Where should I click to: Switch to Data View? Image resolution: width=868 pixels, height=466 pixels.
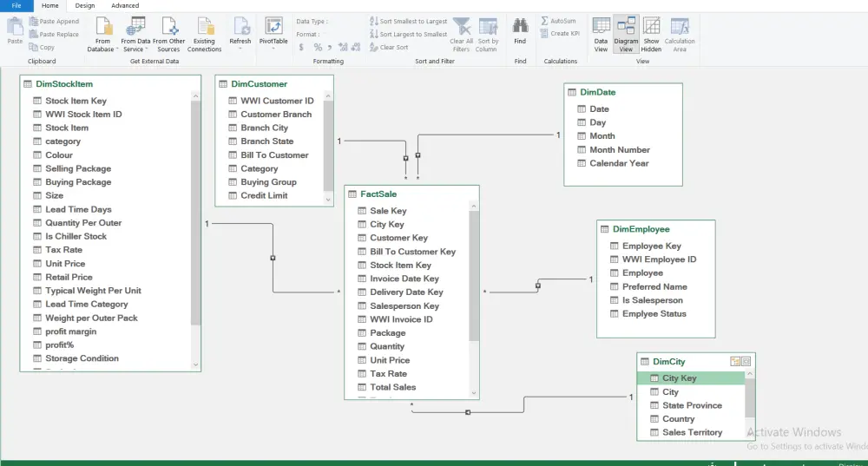602,35
